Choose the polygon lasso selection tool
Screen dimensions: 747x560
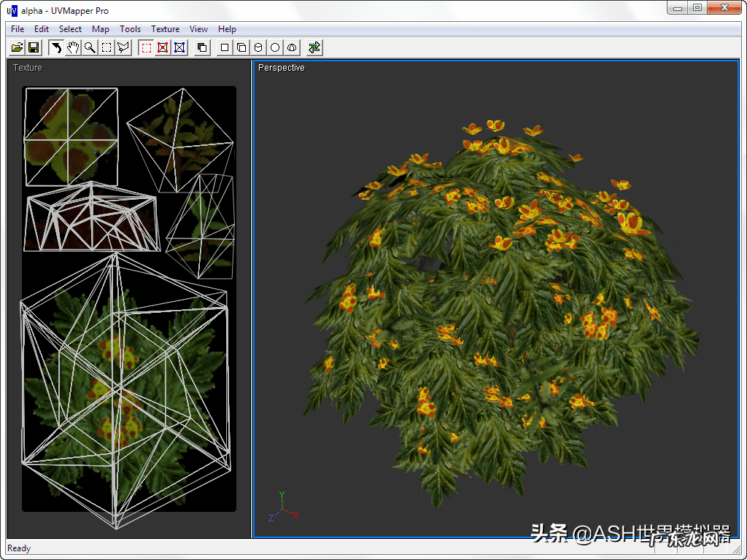[x=123, y=47]
